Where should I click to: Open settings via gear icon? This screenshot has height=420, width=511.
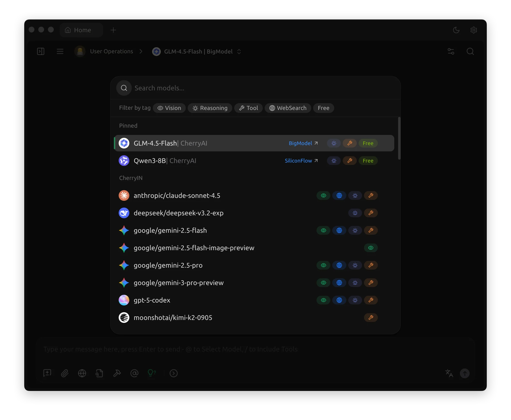point(473,30)
